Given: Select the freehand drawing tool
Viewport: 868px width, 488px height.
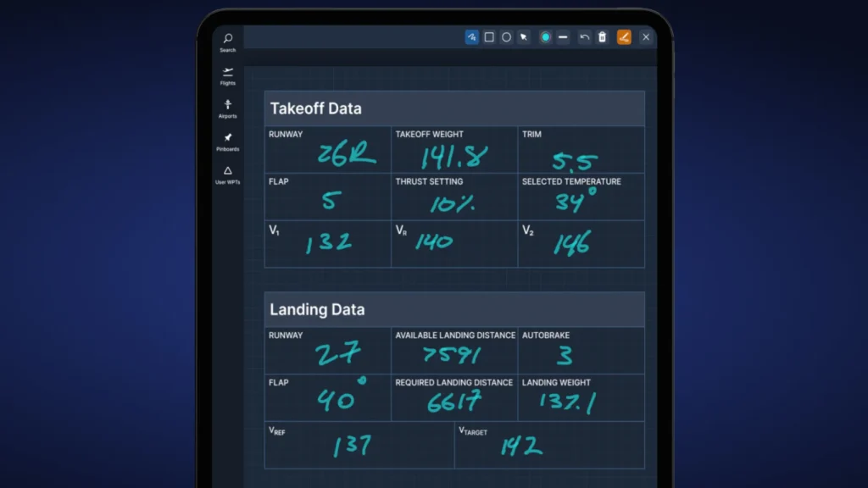Looking at the screenshot, I should pyautogui.click(x=472, y=37).
